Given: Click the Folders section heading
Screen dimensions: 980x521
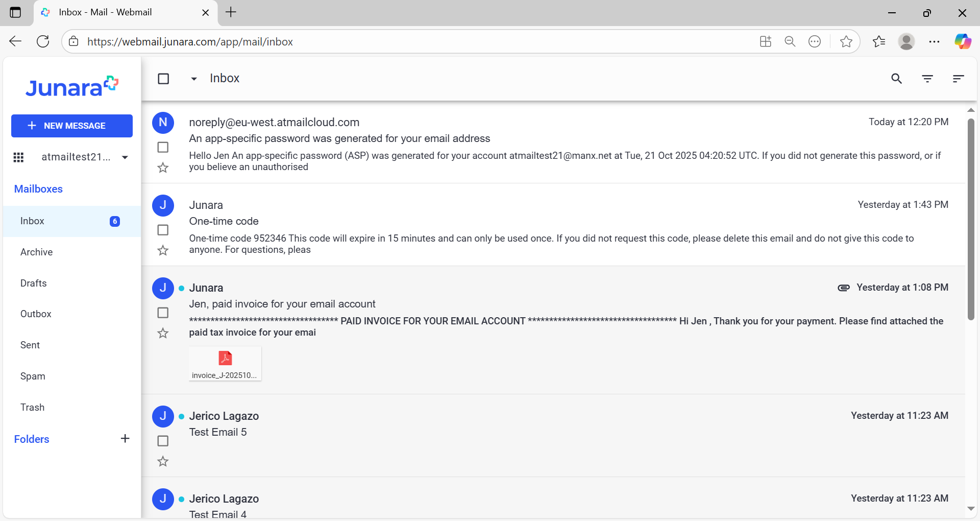Looking at the screenshot, I should pos(32,439).
